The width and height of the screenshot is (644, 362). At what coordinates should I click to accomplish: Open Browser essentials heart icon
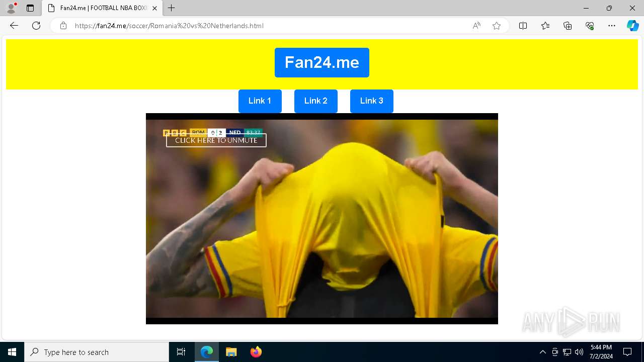(x=590, y=26)
